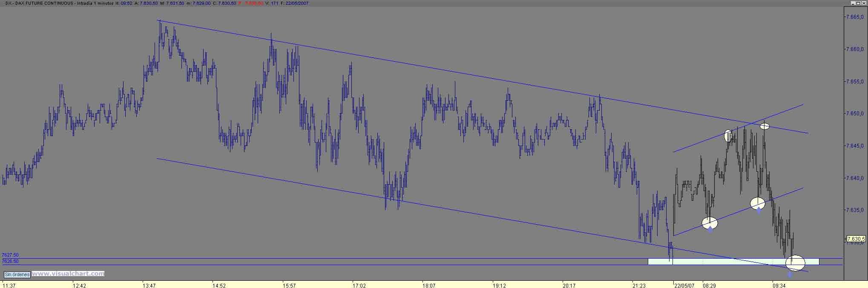Screen dimensions: 868x288
Task: Click the 09:34 time axis label
Action: coord(779,285)
